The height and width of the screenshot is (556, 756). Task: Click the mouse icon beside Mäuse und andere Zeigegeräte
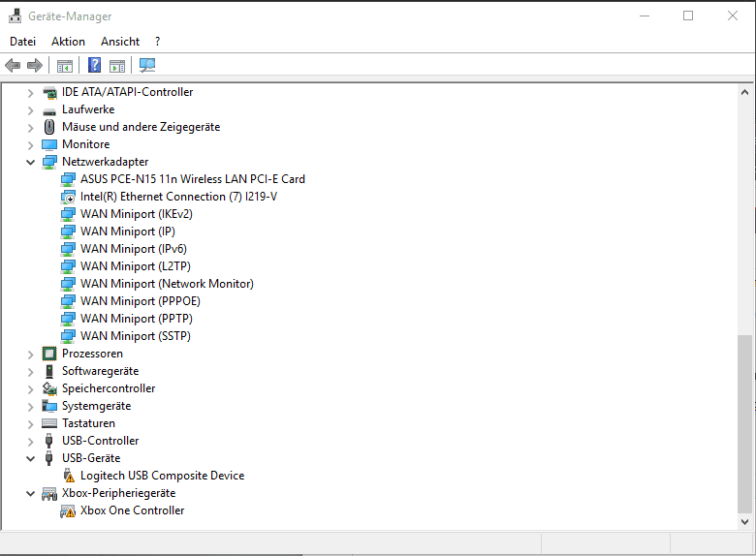49,127
